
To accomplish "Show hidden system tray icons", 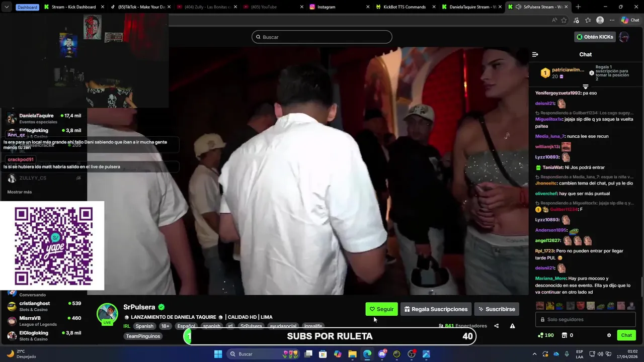I will [534, 354].
